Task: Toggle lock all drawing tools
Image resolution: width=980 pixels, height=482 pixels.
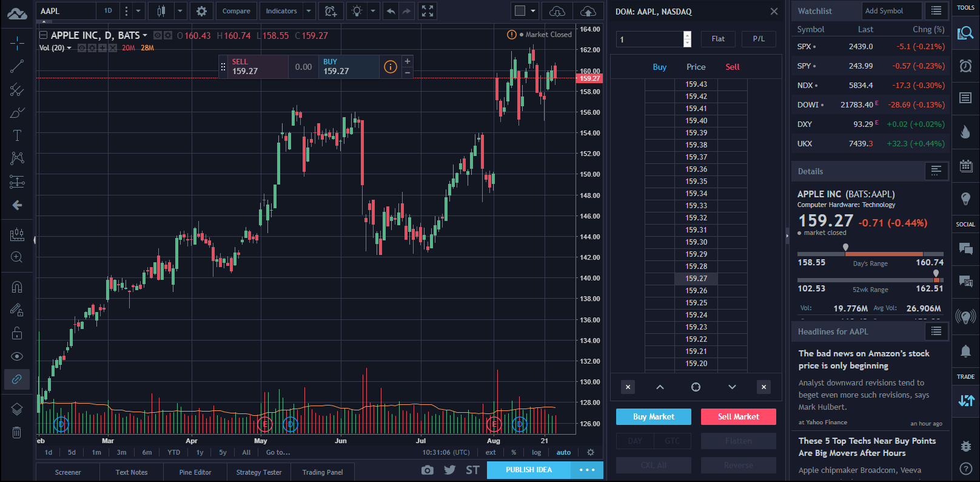Action: (x=17, y=333)
